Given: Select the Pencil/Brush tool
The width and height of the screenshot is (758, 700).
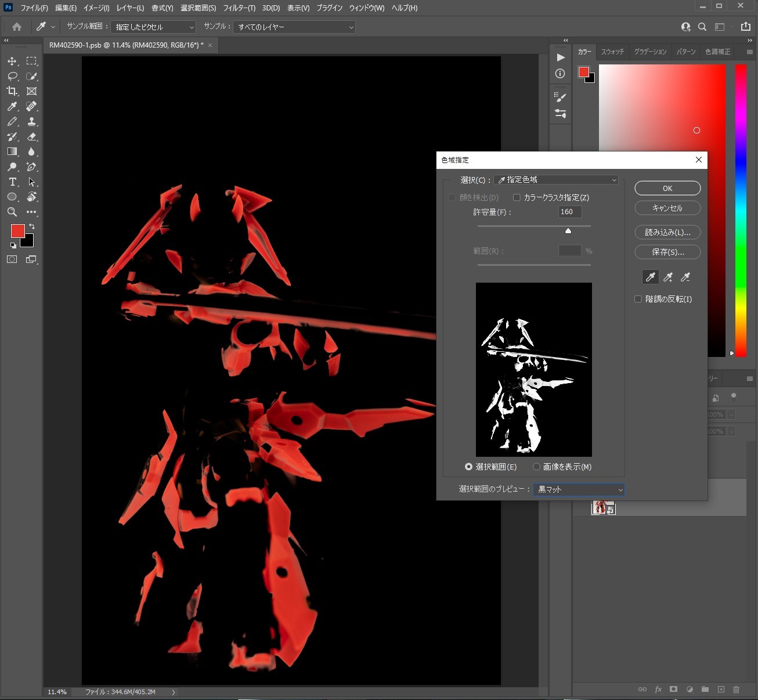Looking at the screenshot, I should click(x=12, y=121).
